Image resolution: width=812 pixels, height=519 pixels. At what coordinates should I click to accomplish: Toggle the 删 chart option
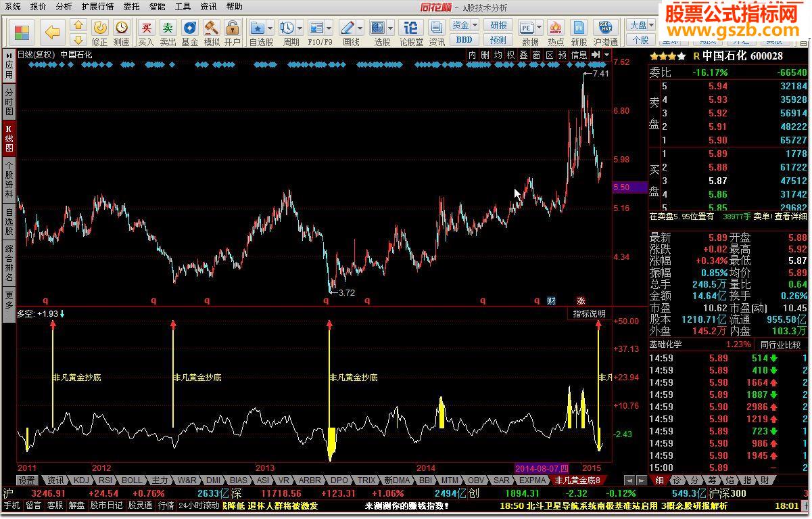pos(485,55)
